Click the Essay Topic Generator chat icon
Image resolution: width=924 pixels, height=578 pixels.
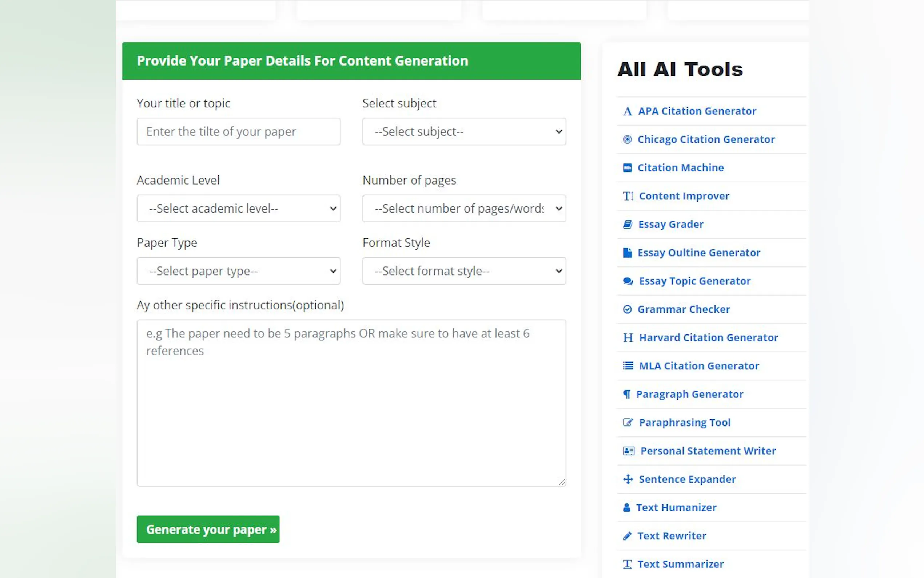(628, 281)
